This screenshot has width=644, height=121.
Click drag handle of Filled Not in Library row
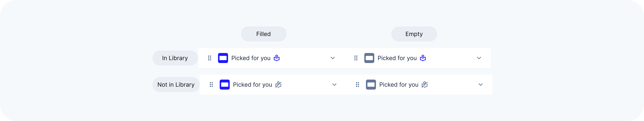(x=211, y=85)
